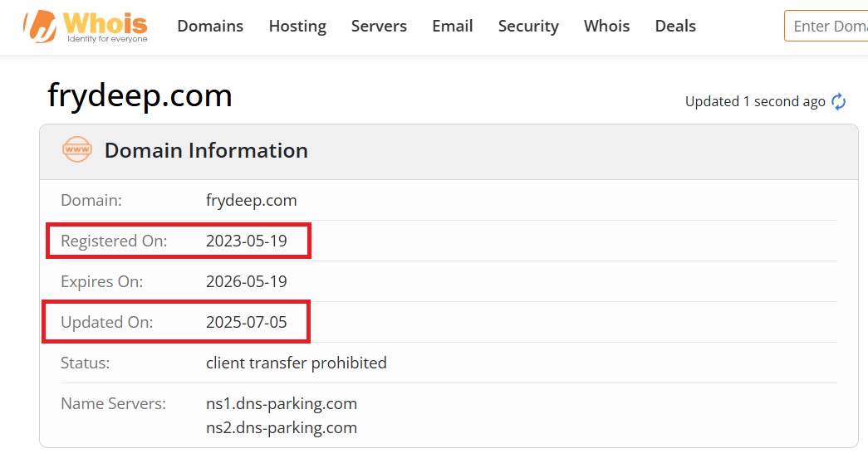The image size is (868, 463).
Task: Click the Whois logo
Action: click(86, 26)
